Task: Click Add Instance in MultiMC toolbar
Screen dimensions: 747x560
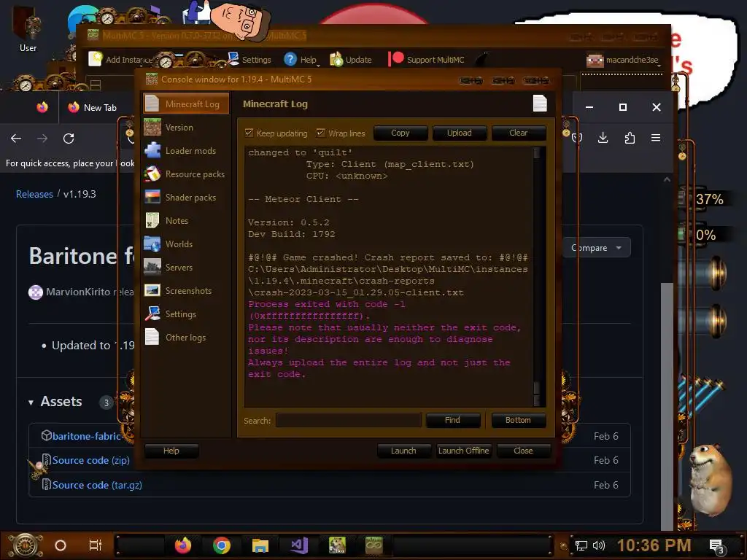Action: [120, 60]
